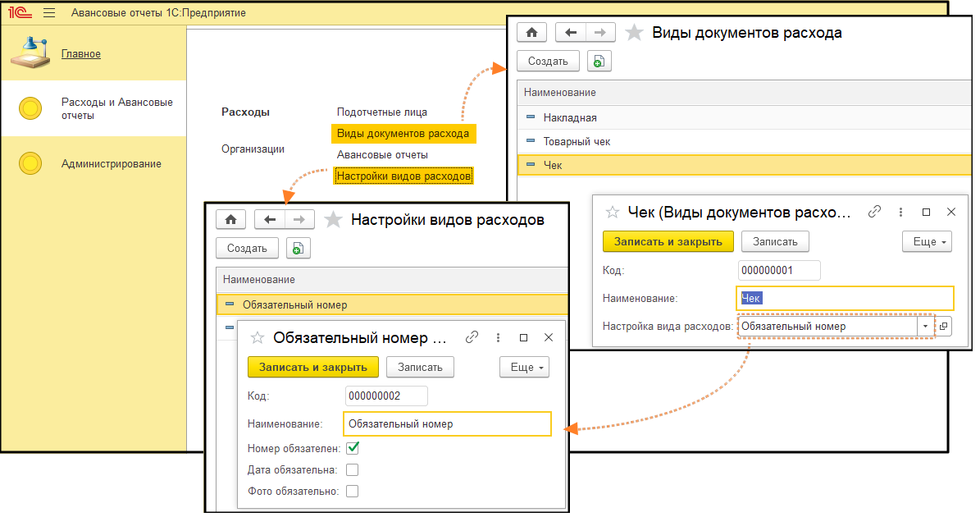This screenshot has height=517, width=980.
Task: Expand Еще menu in Чек dialog
Action: coord(927,241)
